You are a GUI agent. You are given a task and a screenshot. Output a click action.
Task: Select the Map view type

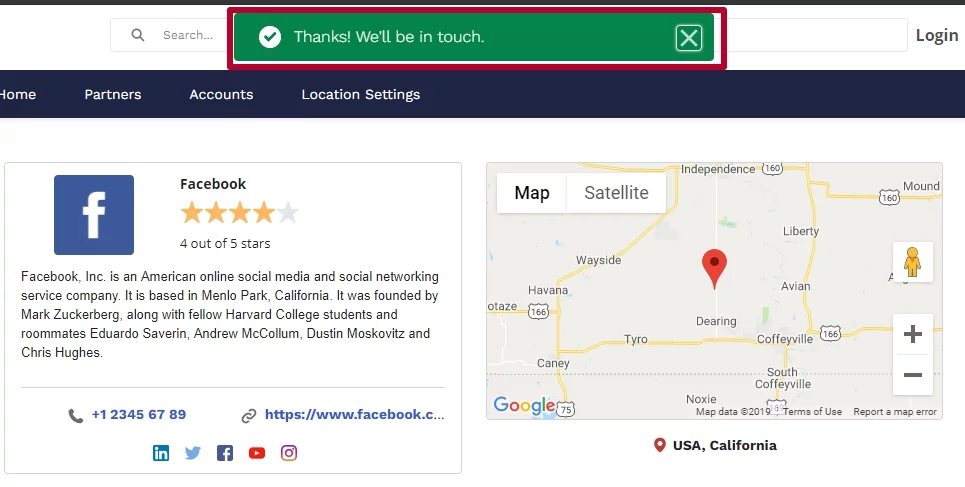(x=532, y=193)
